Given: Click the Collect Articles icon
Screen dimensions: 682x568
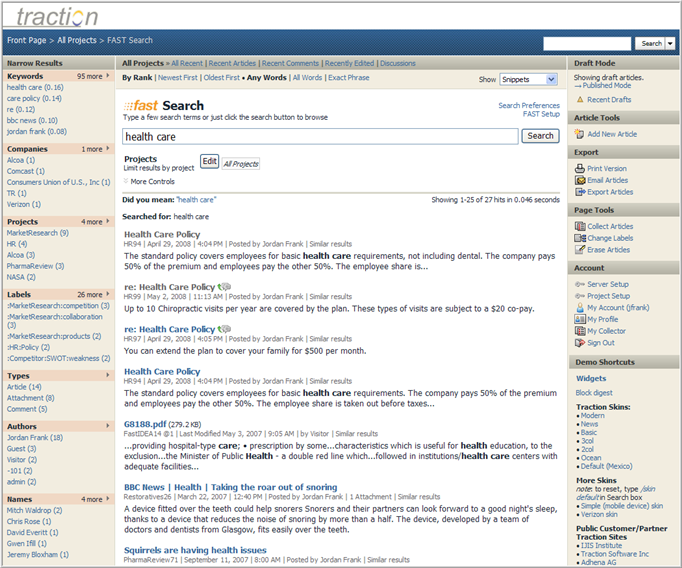Looking at the screenshot, I should coord(580,227).
